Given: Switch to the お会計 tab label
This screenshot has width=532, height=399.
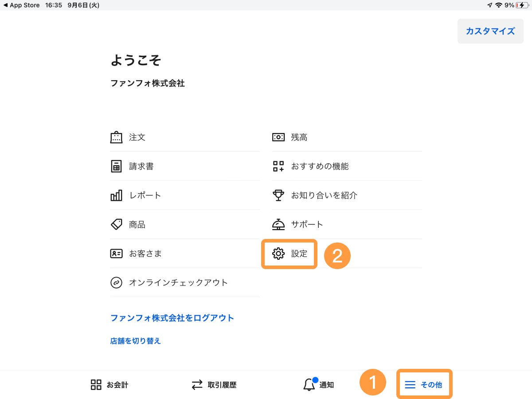Looking at the screenshot, I should click(x=117, y=385).
